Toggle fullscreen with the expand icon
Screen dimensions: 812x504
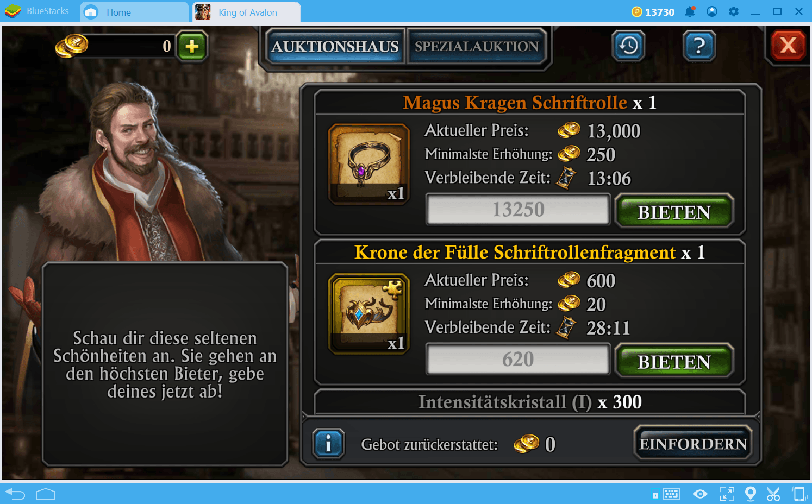click(x=727, y=494)
